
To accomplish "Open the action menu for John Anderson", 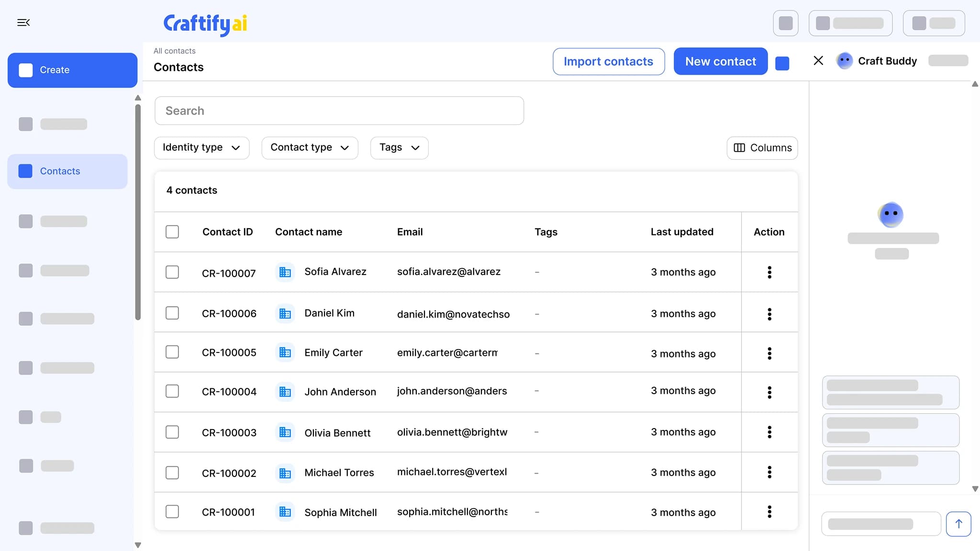I will (769, 392).
